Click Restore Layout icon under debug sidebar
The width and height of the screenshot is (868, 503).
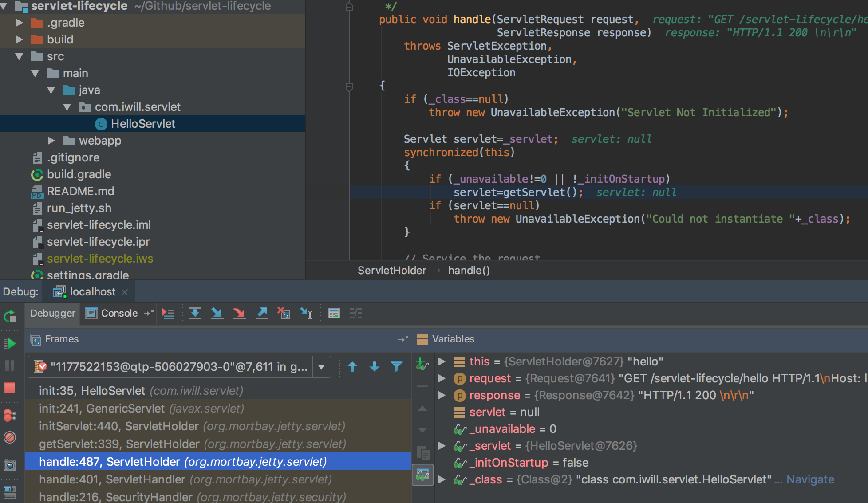(10, 492)
